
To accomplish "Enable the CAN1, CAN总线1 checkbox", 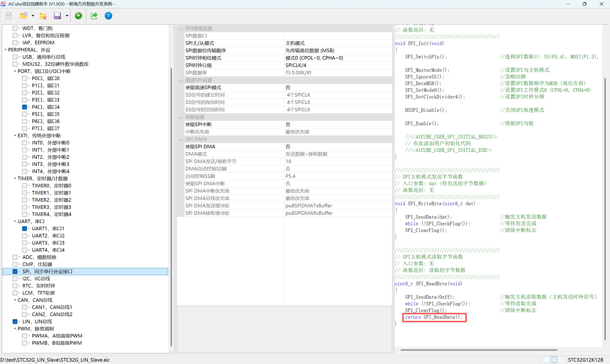I will [25, 307].
